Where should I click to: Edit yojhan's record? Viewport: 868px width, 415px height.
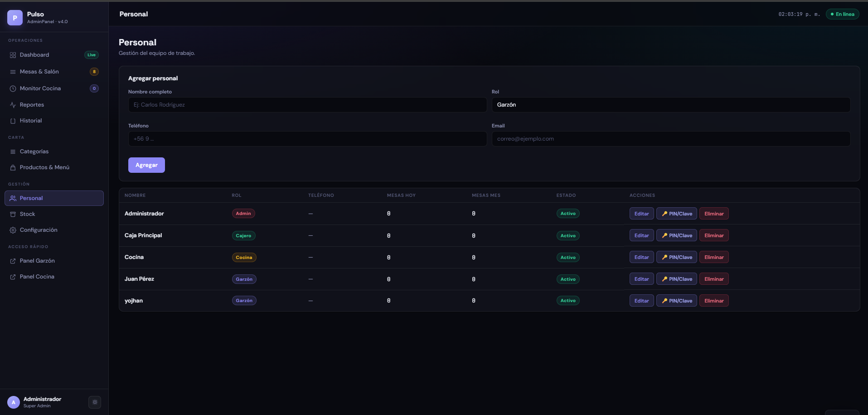pos(641,301)
